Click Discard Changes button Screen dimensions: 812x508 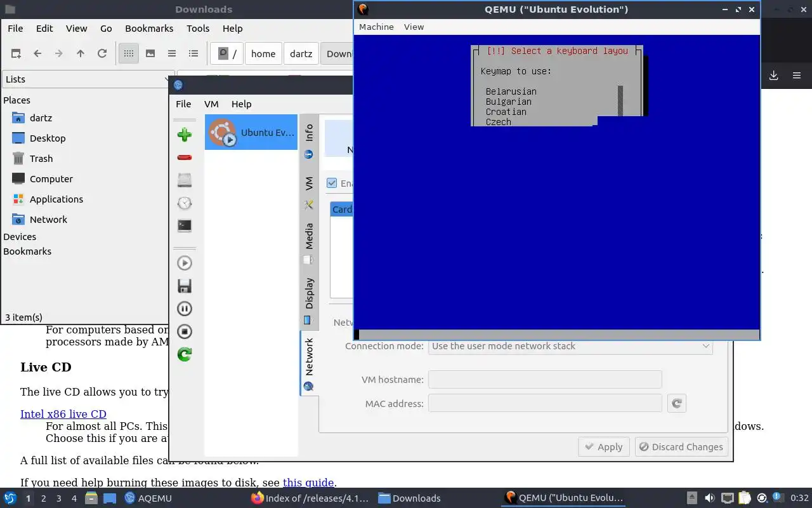[681, 446]
